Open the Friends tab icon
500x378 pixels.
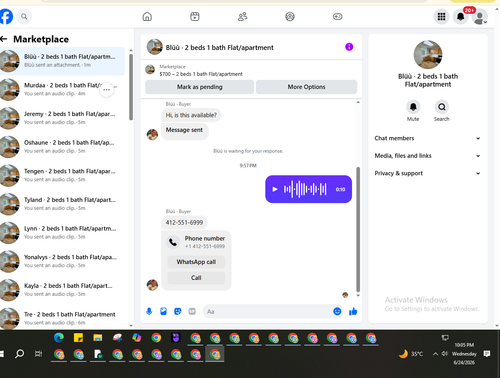point(242,16)
